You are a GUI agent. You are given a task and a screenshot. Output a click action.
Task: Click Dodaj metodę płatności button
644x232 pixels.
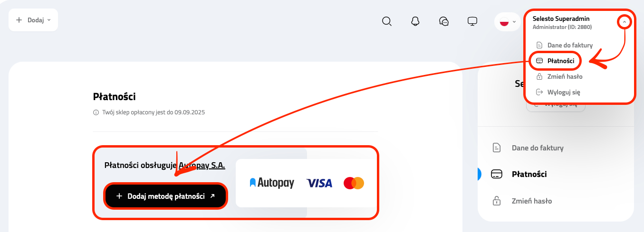click(165, 196)
